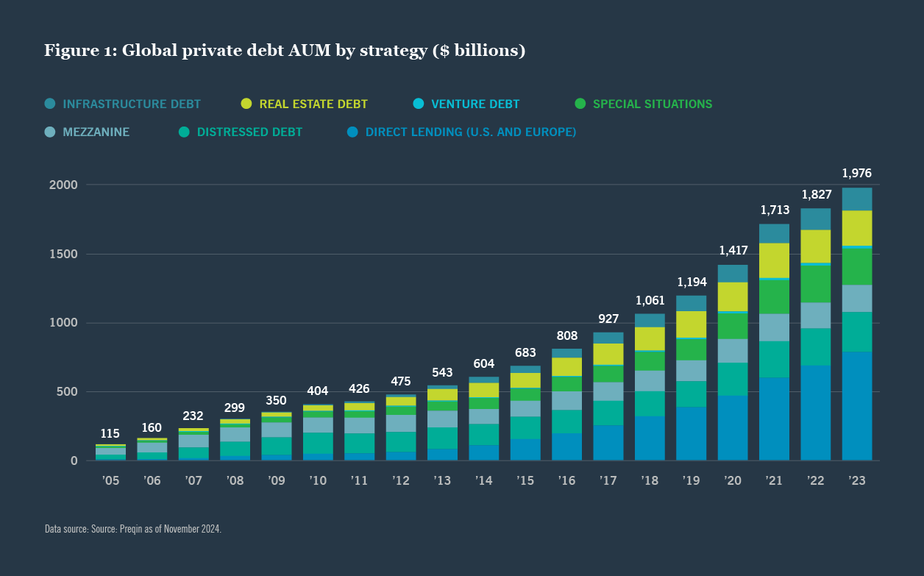
Task: Click the Real Estate Debt legend dot
Action: [x=246, y=104]
